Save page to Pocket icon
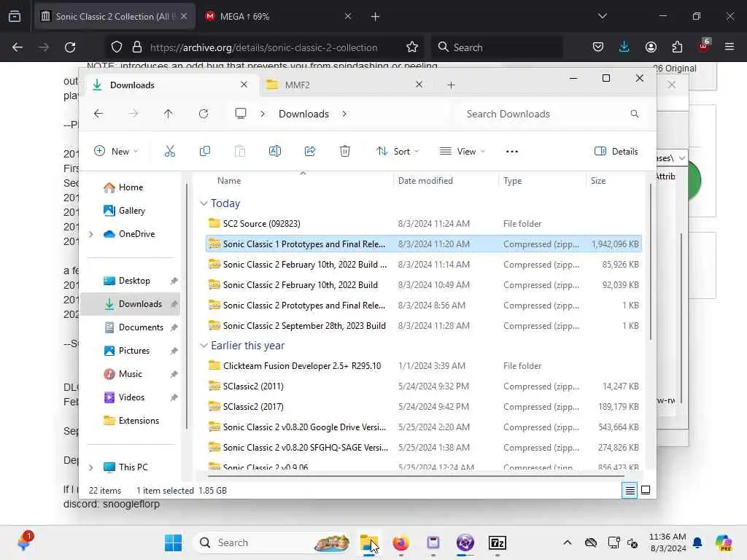The image size is (747, 560). (x=598, y=47)
